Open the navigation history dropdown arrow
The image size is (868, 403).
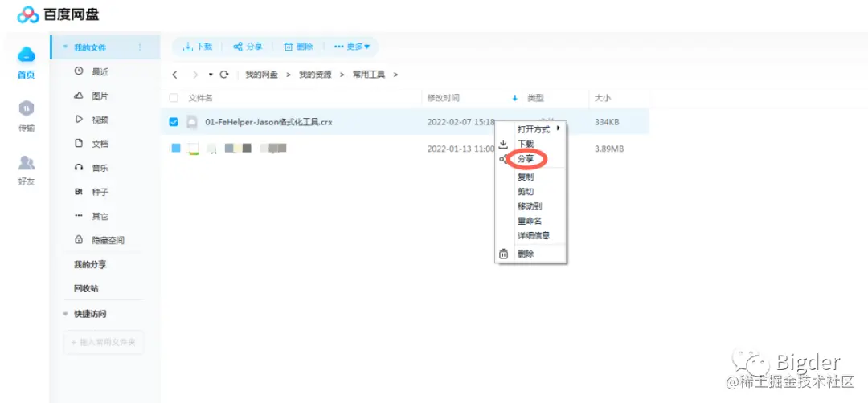(211, 75)
